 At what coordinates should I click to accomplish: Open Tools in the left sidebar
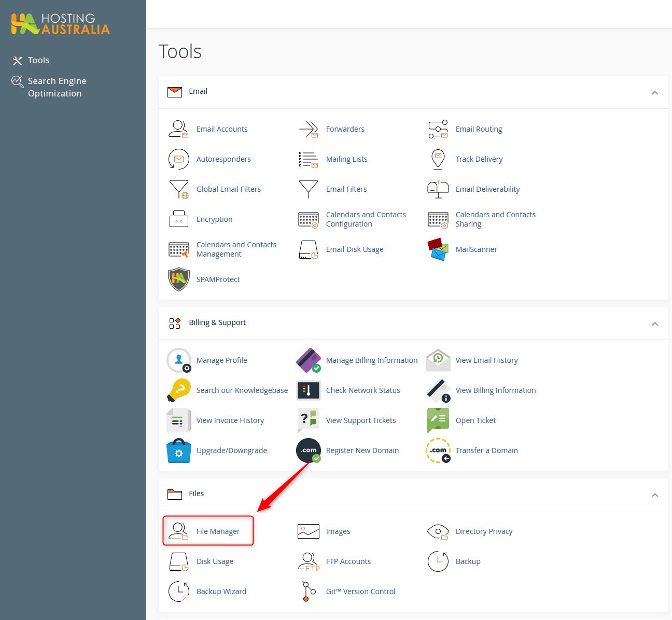tap(38, 61)
